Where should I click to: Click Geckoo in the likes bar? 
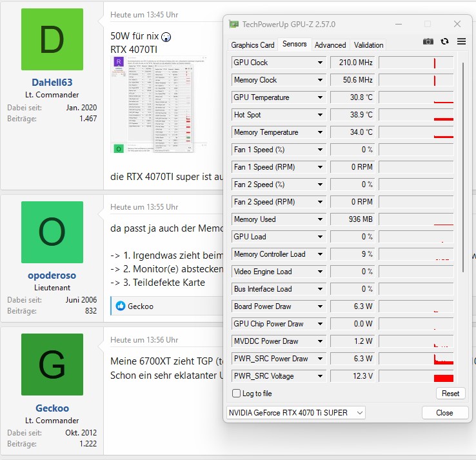[x=141, y=306]
